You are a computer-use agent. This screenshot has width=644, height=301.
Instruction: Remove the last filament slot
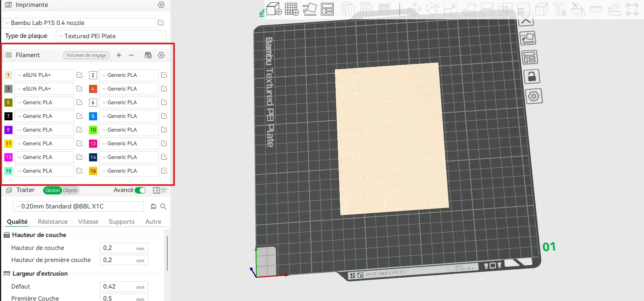(x=131, y=55)
